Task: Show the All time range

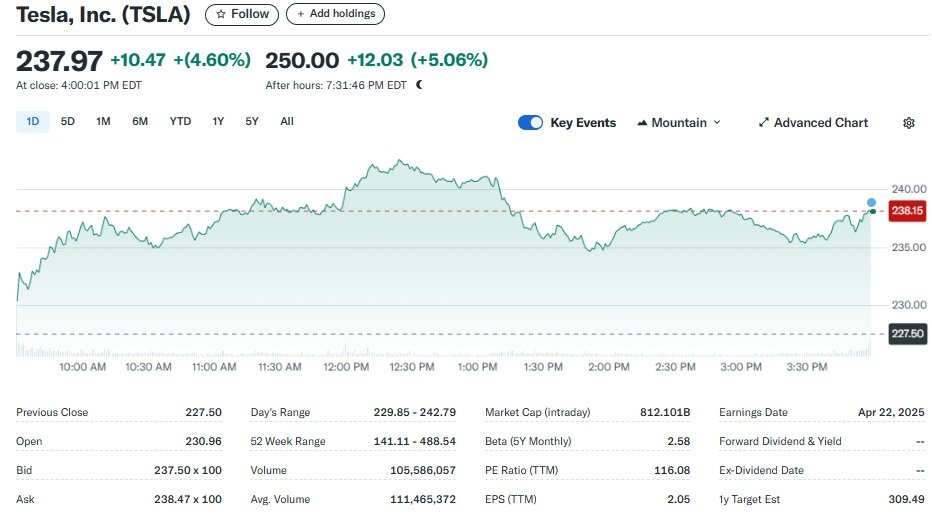Action: click(287, 122)
